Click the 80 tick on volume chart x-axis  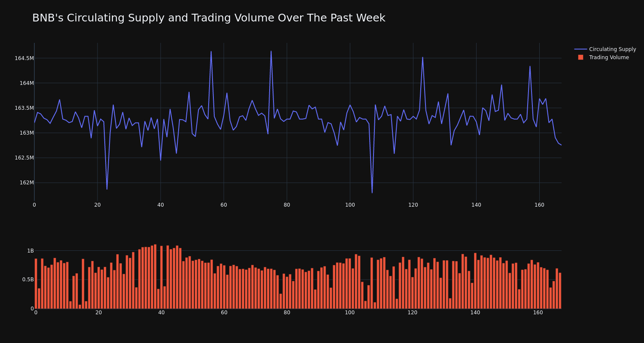point(287,313)
